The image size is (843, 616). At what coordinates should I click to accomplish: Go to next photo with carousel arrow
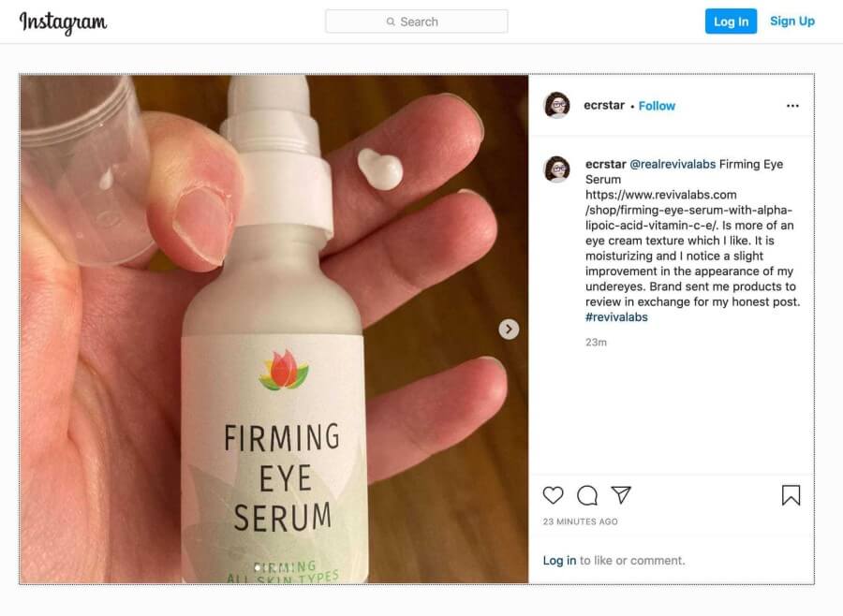pyautogui.click(x=509, y=329)
